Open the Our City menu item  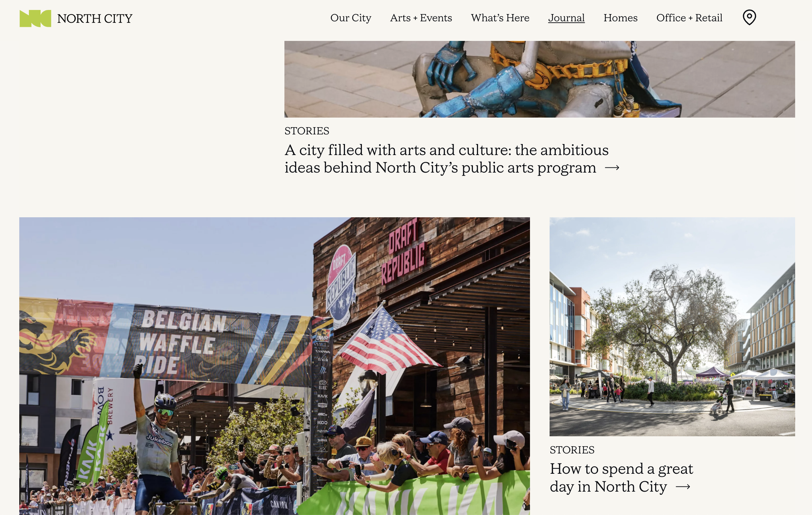350,18
